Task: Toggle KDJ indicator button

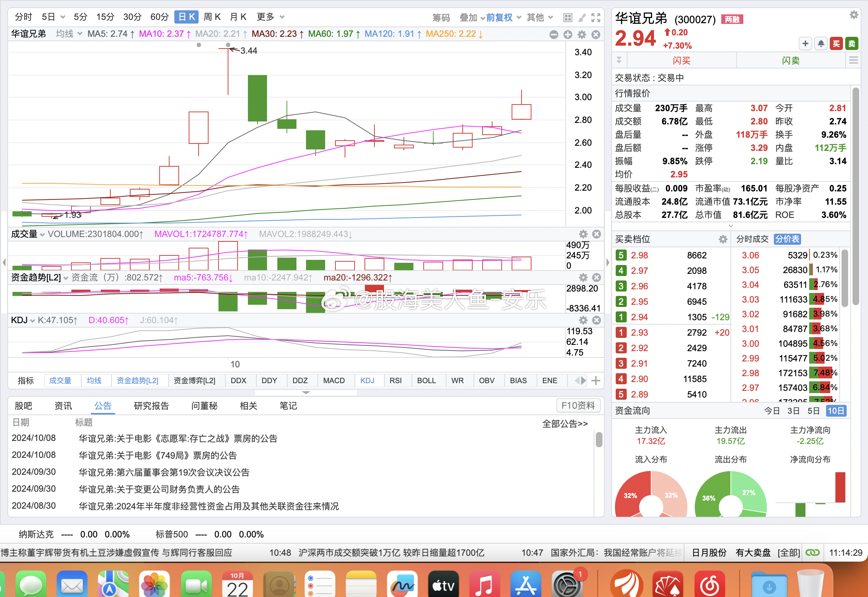Action: tap(367, 381)
